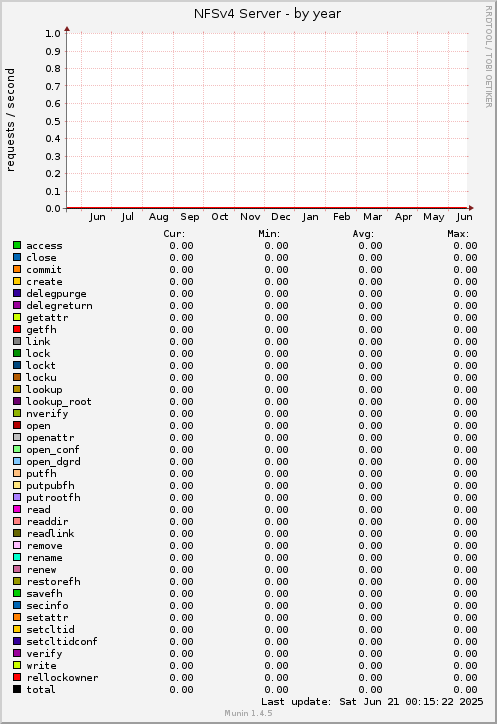The width and height of the screenshot is (497, 724).
Task: Click the orange commit legend swatch
Action: point(17,269)
